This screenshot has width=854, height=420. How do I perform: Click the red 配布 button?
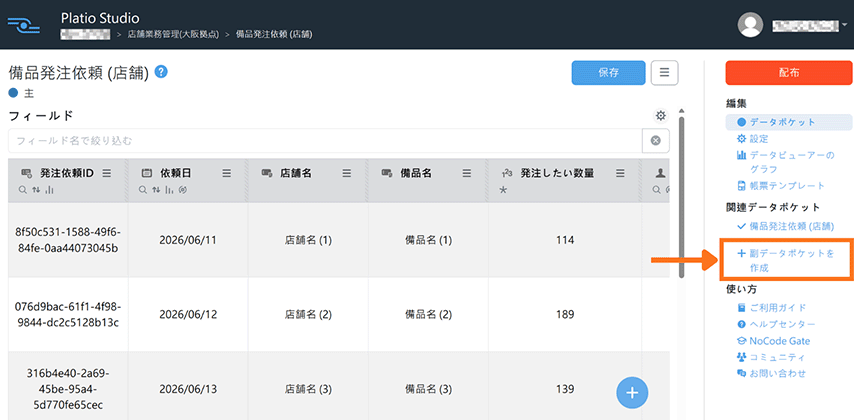[789, 72]
